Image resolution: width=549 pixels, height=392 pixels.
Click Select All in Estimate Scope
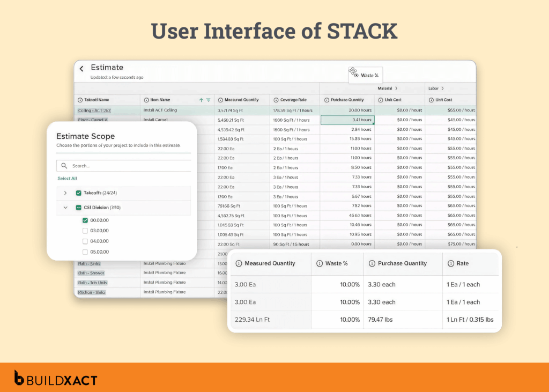[x=67, y=178]
